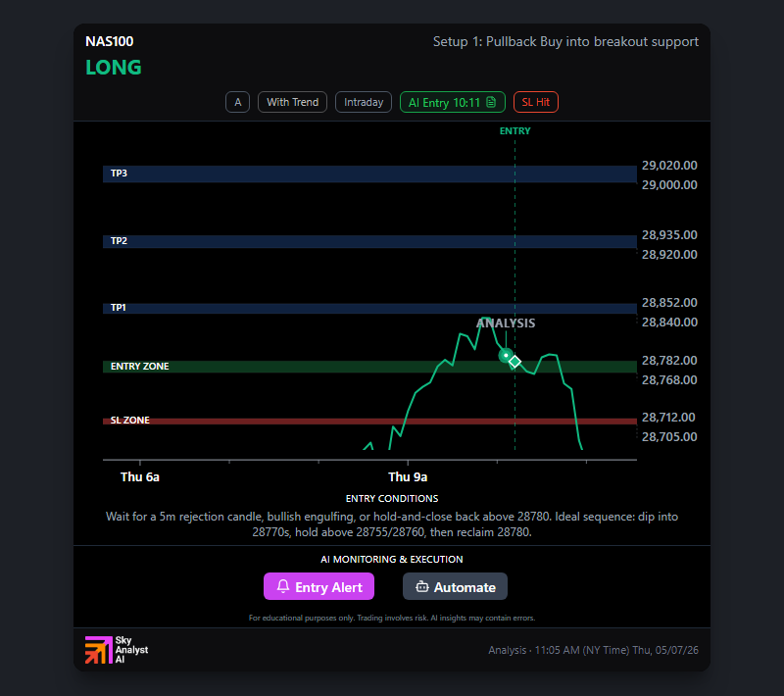Click the document icon in AI Entry badge
This screenshot has height=696, width=784.
(x=491, y=102)
